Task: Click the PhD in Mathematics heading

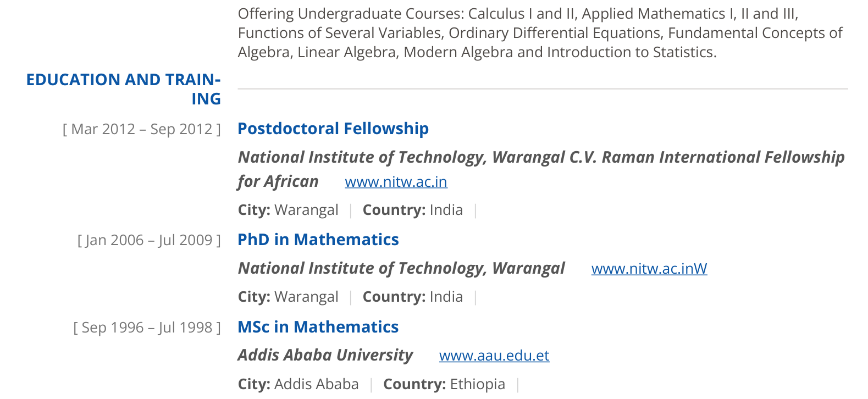Action: (318, 240)
